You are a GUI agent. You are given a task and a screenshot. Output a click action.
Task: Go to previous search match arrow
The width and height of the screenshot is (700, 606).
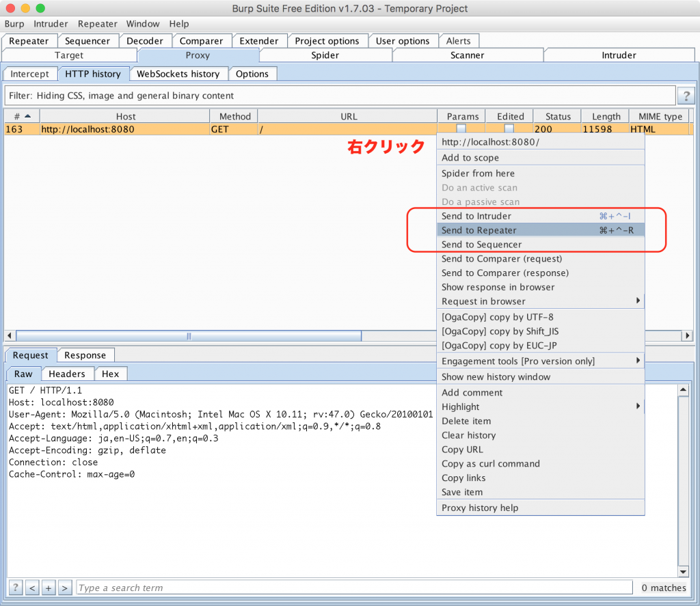32,588
